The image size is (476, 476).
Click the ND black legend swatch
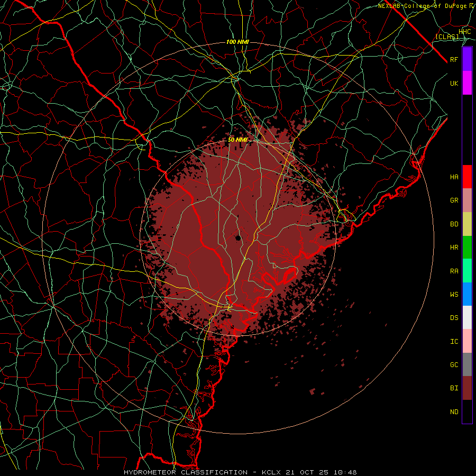(x=467, y=411)
